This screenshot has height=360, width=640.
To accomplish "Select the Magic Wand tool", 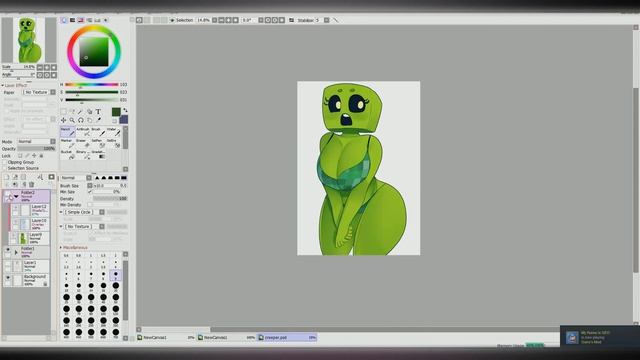I will click(81, 111).
